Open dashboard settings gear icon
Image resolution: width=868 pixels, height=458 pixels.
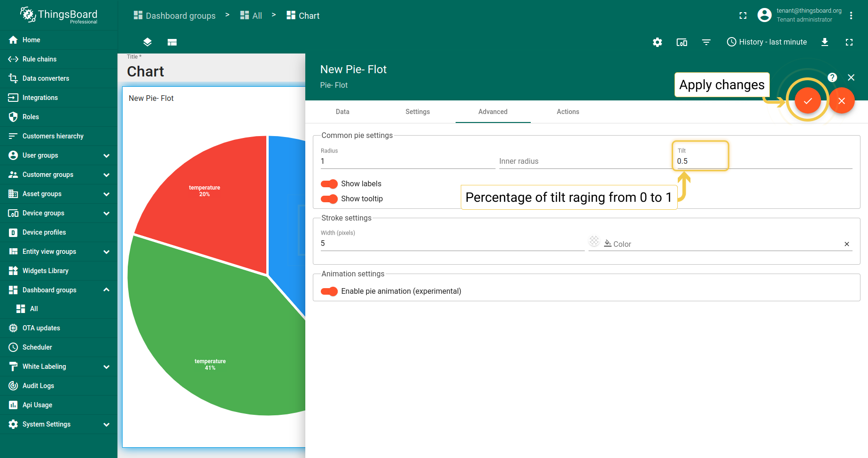tap(657, 42)
